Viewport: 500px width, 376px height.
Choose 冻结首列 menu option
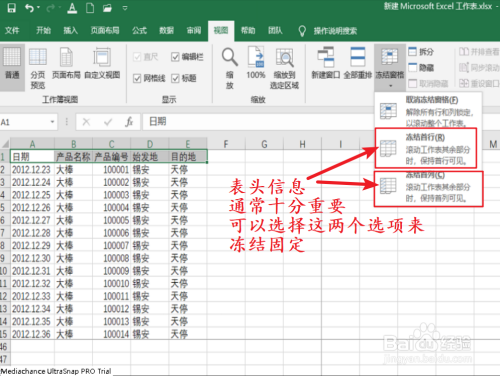[429, 189]
